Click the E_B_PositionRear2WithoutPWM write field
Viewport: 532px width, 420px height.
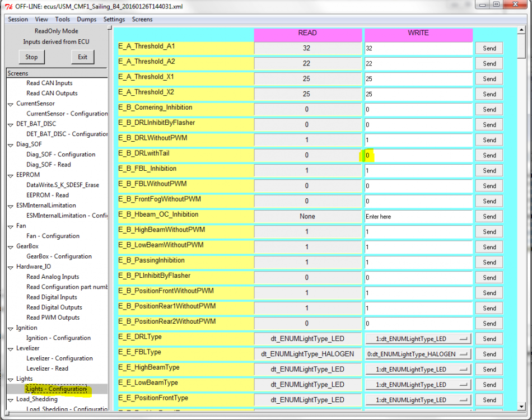pyautogui.click(x=418, y=324)
